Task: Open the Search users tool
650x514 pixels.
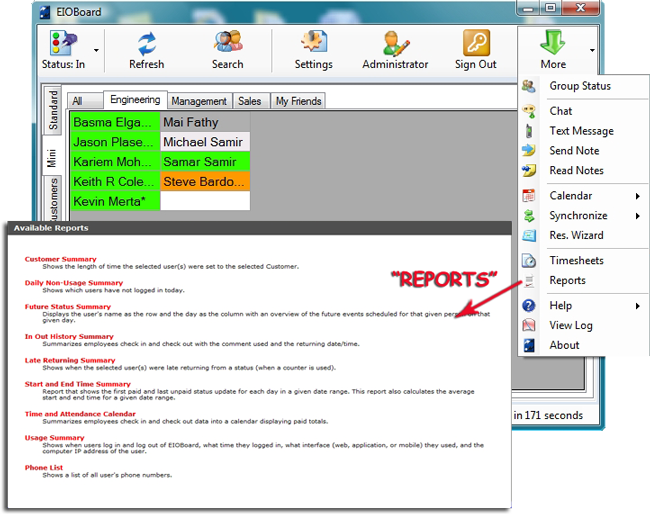Action: (228, 42)
